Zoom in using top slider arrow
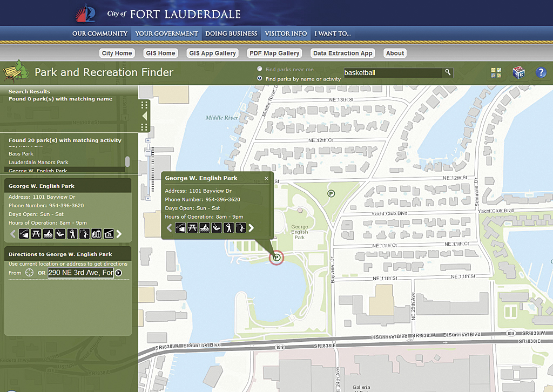The width and height of the screenshot is (553, 392). (x=149, y=140)
